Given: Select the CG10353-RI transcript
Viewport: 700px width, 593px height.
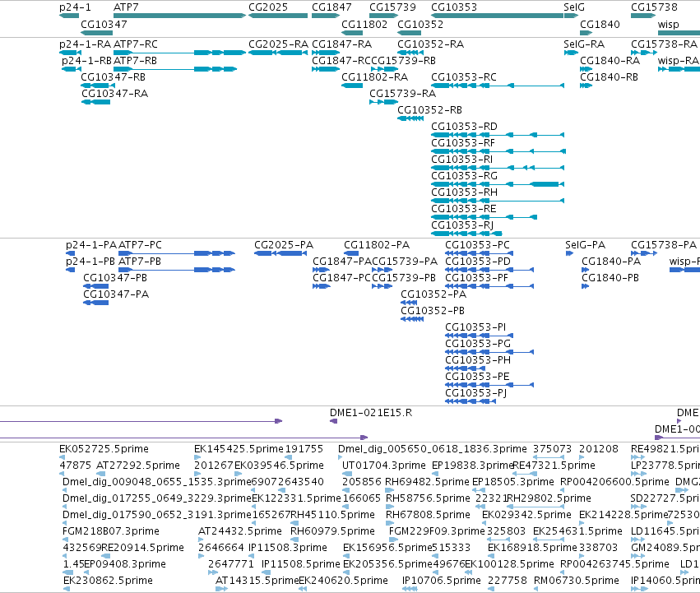Looking at the screenshot, I should (498, 169).
